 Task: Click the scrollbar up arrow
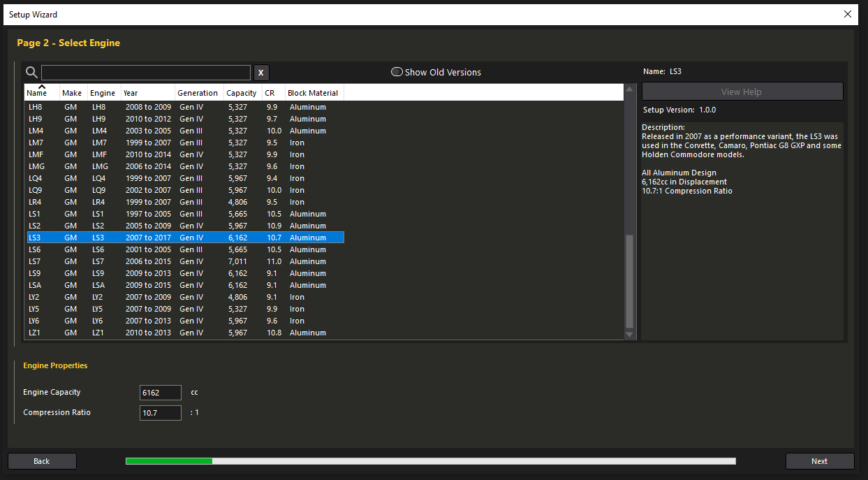coord(630,89)
